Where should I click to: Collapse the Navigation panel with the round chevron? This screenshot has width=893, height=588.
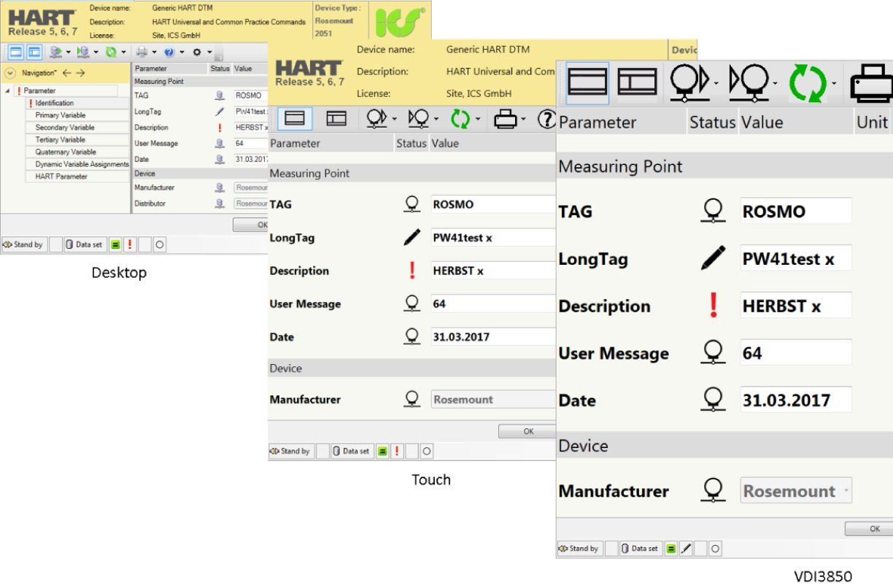pyautogui.click(x=10, y=73)
